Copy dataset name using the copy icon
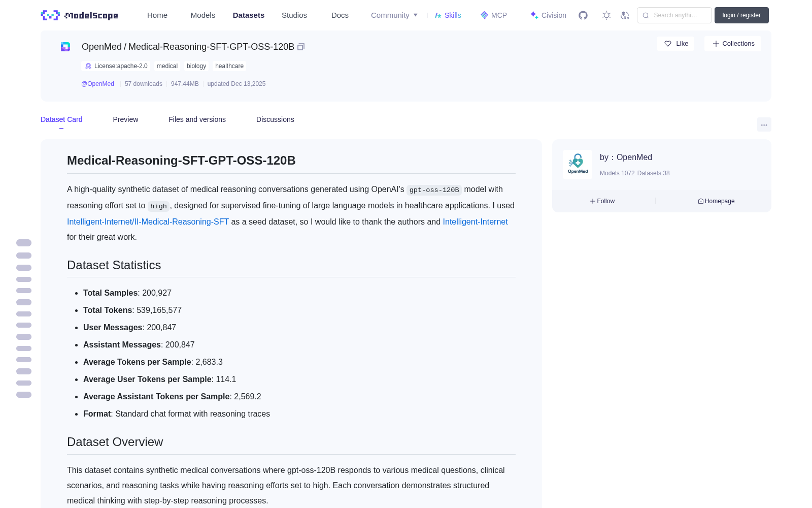The image size is (812, 508). (x=301, y=47)
